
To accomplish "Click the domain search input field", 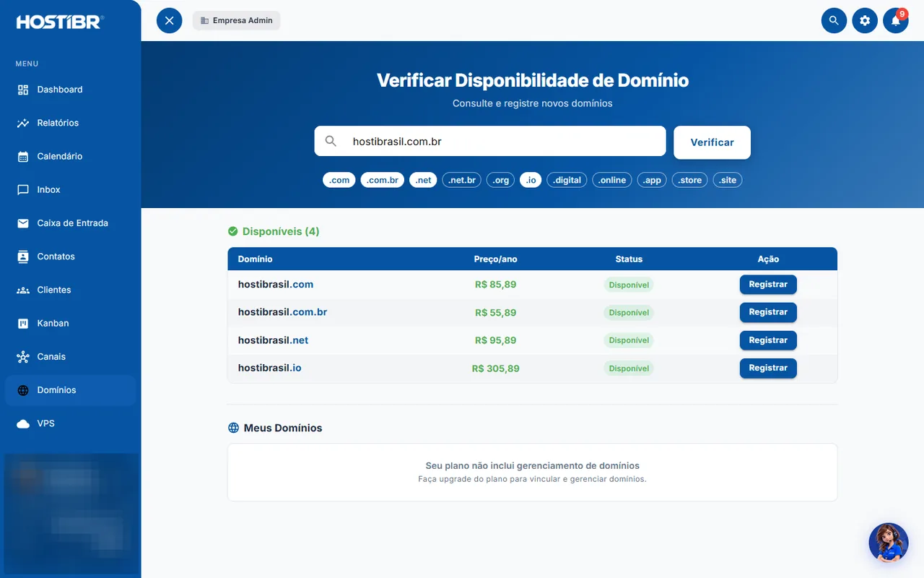I will click(x=490, y=142).
